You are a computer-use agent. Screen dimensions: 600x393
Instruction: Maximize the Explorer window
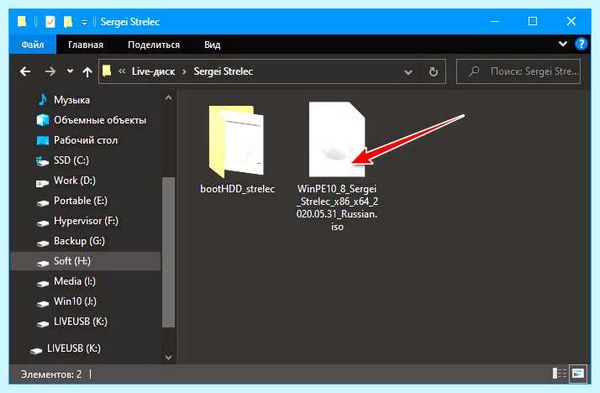[532, 21]
